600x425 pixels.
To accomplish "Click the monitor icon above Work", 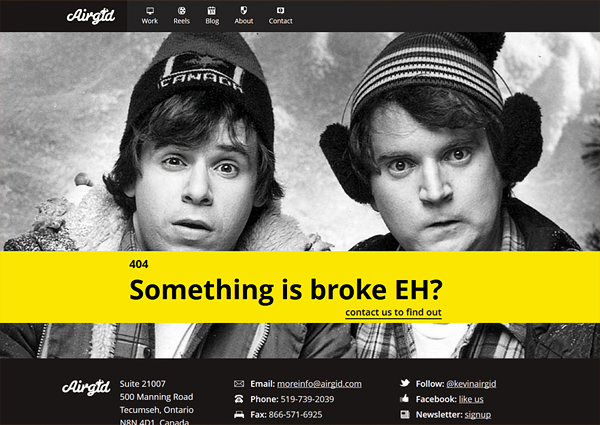I will (150, 11).
